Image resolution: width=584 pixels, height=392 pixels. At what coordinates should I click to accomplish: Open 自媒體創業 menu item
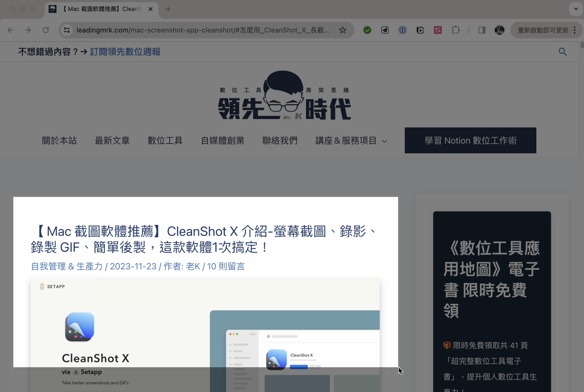223,141
